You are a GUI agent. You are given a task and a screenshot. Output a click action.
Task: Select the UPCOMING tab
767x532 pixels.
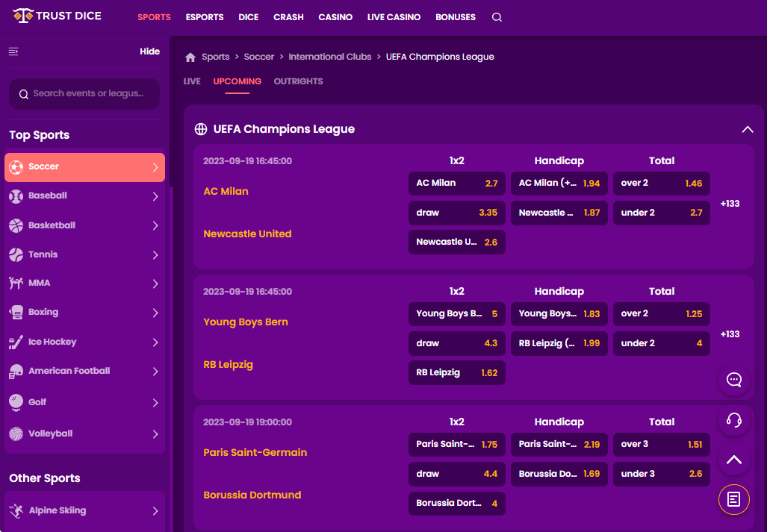[x=237, y=81]
